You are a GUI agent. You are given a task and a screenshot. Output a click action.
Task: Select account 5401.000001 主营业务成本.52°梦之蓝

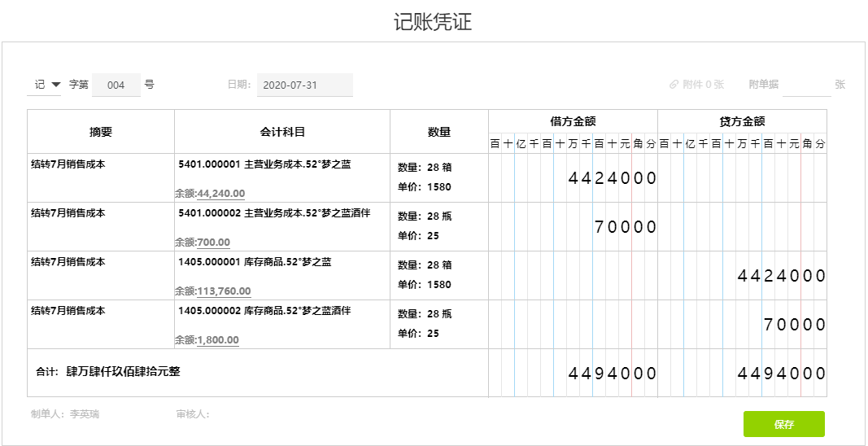coord(264,164)
